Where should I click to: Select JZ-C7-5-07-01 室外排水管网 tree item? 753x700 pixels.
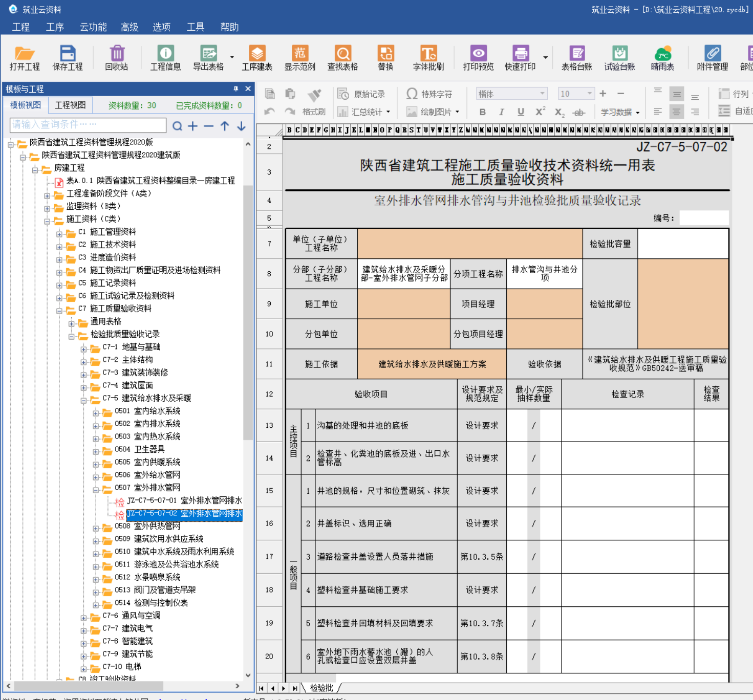click(x=184, y=500)
